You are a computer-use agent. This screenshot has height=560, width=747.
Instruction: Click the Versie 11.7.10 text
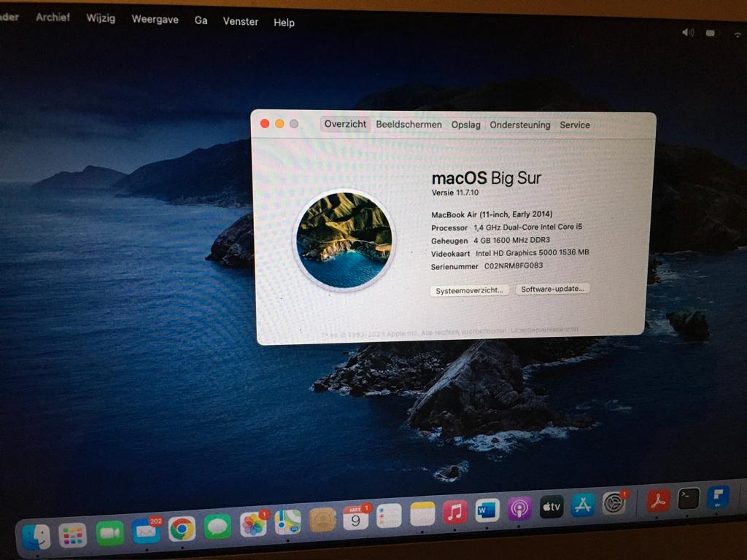[455, 192]
